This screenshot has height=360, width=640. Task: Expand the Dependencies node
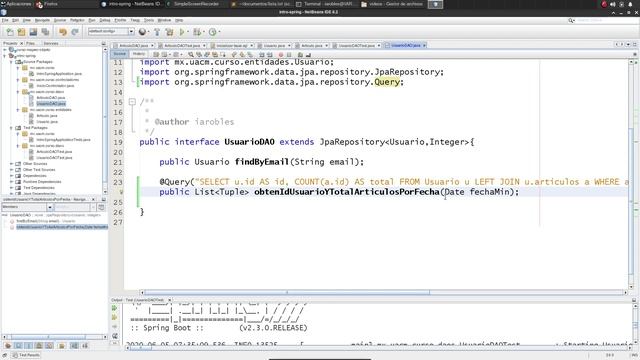coord(11,176)
